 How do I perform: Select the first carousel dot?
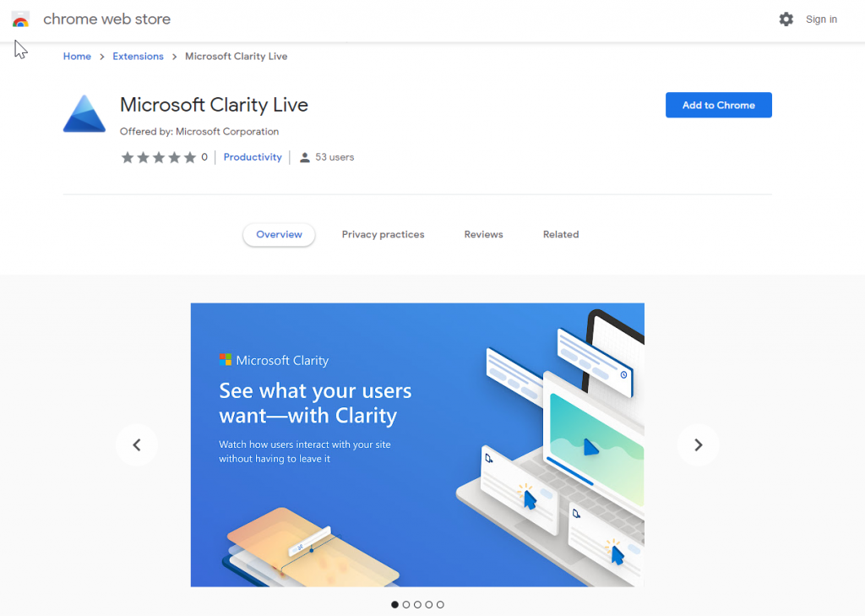coord(395,604)
